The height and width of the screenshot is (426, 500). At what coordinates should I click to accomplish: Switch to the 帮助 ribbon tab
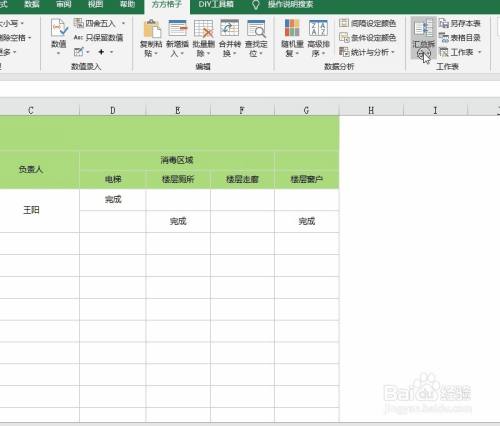click(x=127, y=4)
